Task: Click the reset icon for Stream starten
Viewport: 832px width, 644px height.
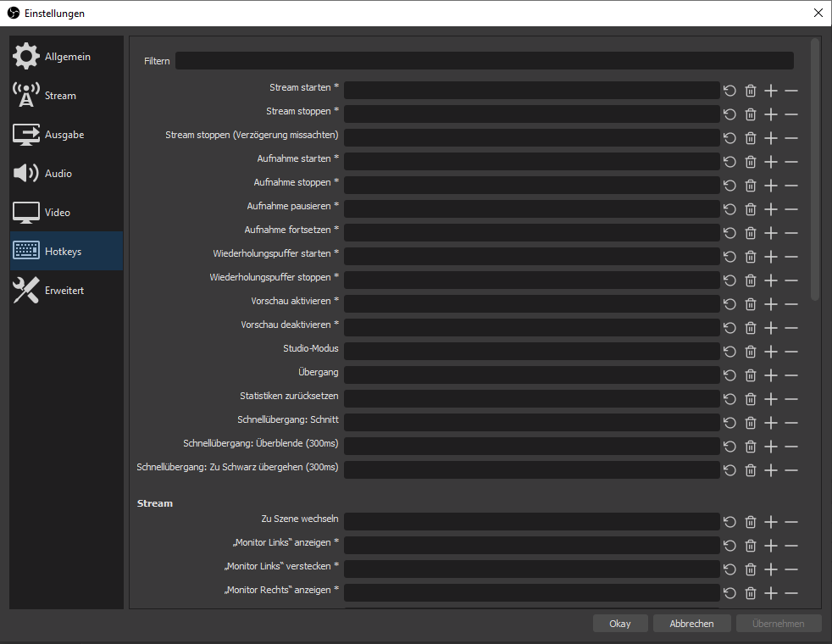Action: pyautogui.click(x=729, y=91)
